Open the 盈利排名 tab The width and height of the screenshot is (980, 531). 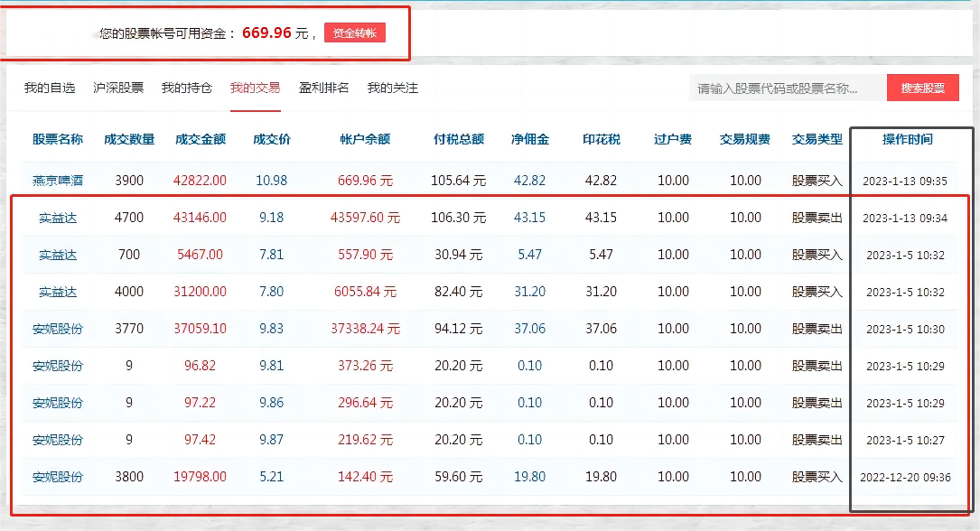[x=323, y=88]
